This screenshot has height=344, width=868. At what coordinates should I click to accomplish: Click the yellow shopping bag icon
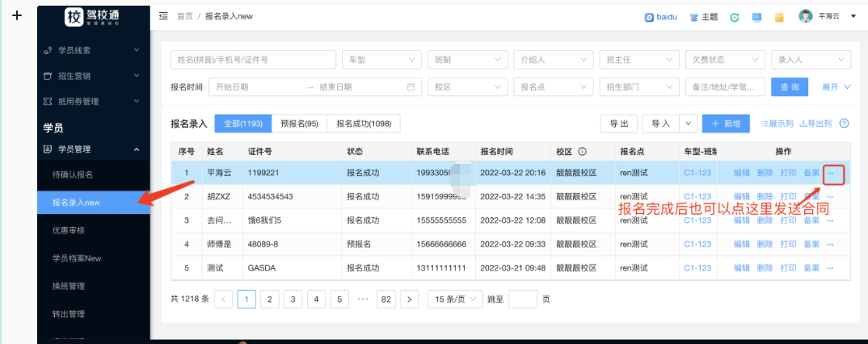[779, 17]
